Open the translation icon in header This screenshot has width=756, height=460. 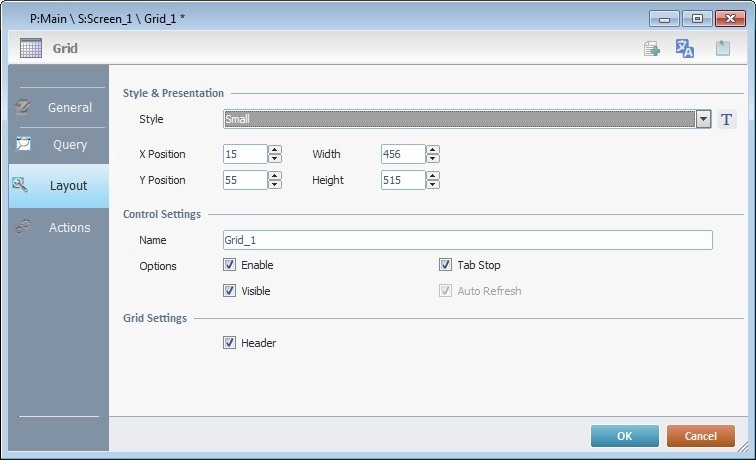685,48
